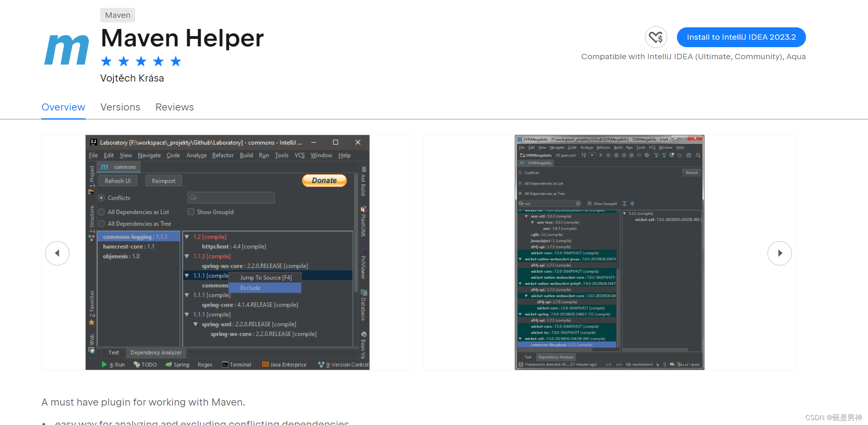Click Collapse All icon next to Show GroupId
Viewport: 868px width, 425px height.
point(632,204)
